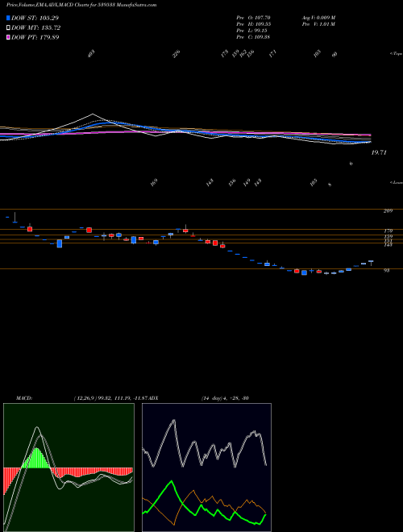403x532 pixels.
Task: Click the Tops marker label at right
Action: click(396, 54)
